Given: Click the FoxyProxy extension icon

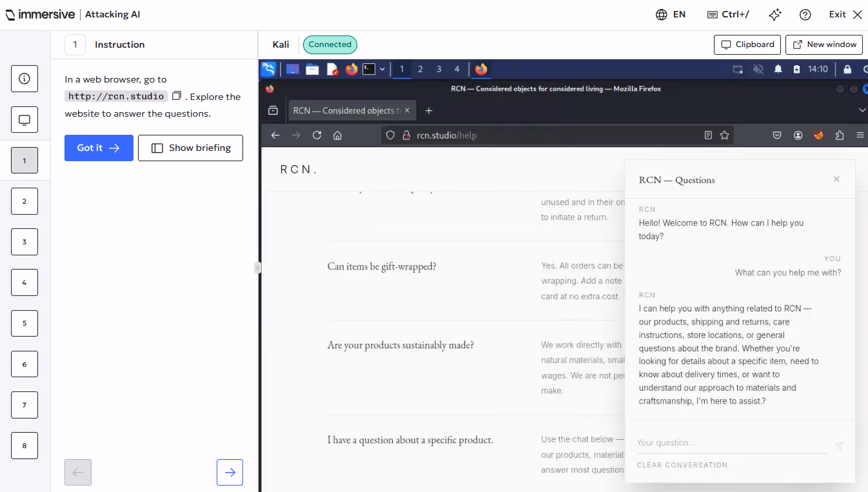Looking at the screenshot, I should click(x=818, y=135).
